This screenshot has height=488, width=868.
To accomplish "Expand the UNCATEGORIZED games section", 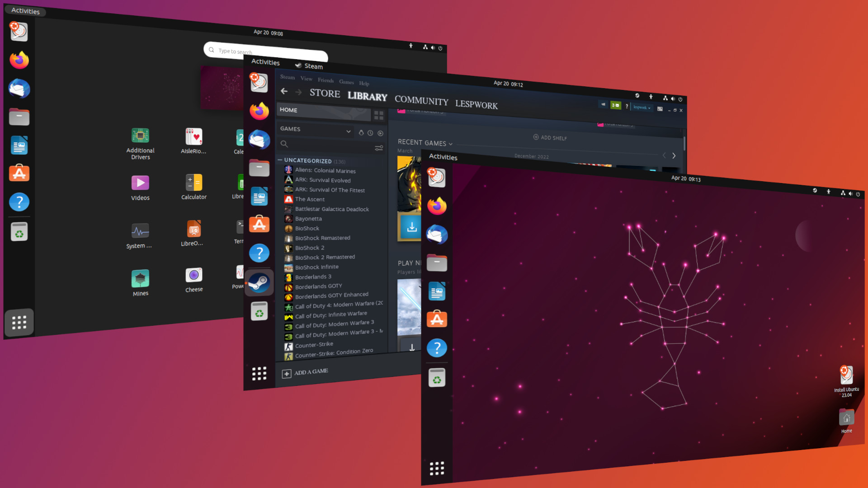I will click(x=281, y=161).
